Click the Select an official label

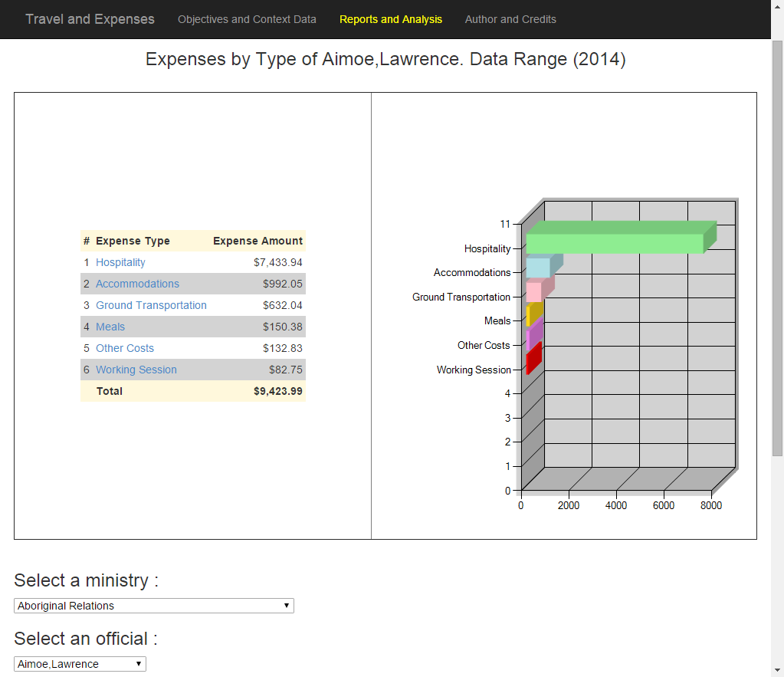pyautogui.click(x=86, y=639)
